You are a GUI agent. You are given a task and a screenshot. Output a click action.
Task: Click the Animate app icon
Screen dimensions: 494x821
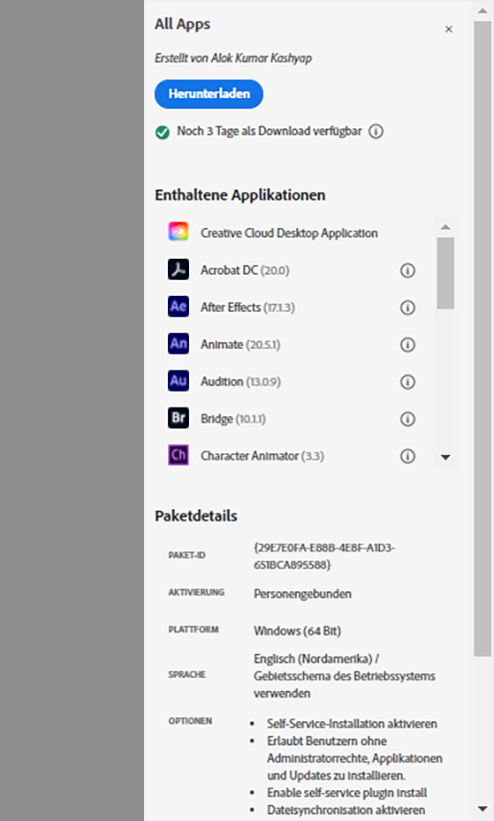178,344
